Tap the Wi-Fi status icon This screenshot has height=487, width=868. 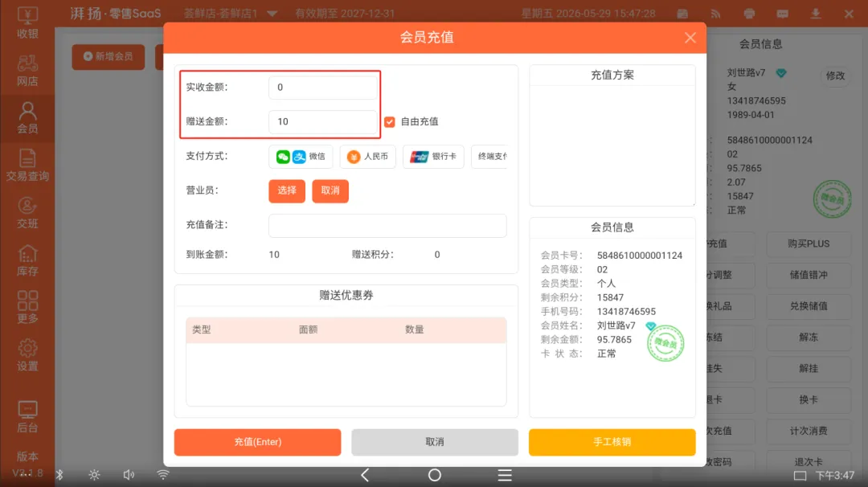click(162, 476)
